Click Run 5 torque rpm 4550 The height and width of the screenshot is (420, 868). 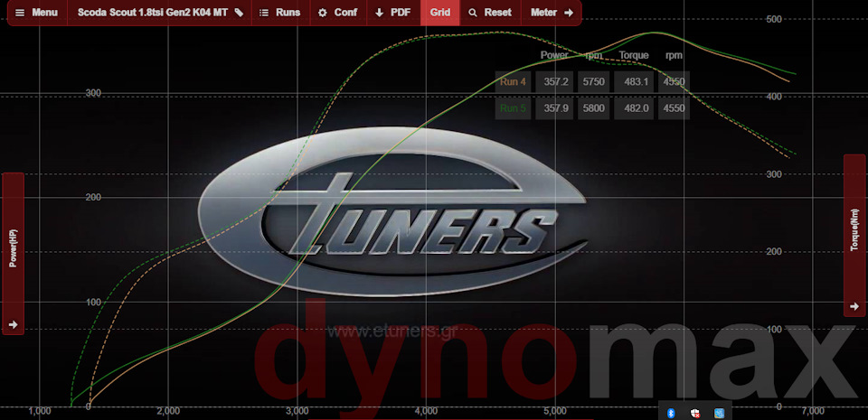[674, 108]
